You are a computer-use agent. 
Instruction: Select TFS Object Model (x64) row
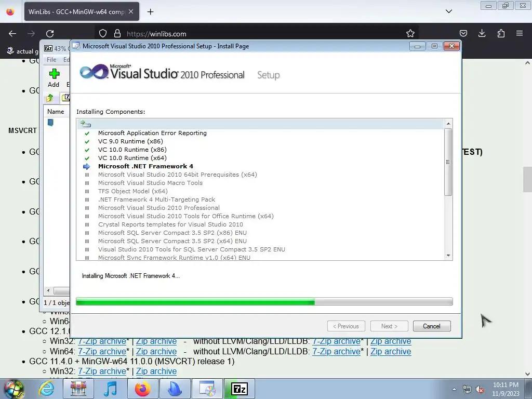click(132, 191)
